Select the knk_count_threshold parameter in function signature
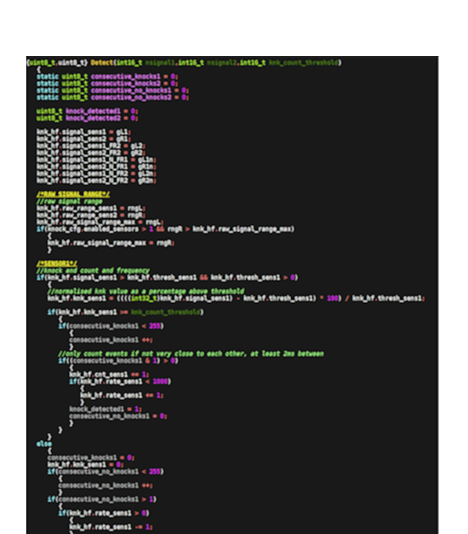Image resolution: width=468 pixels, height=534 pixels. click(303, 63)
